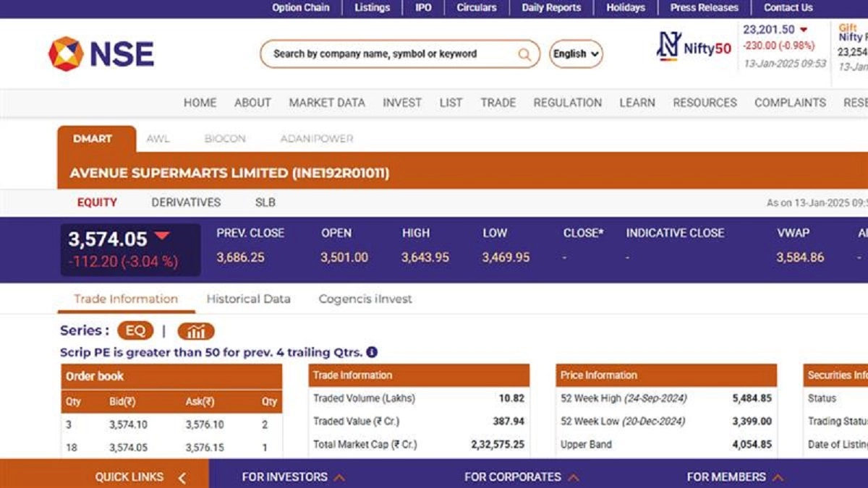The height and width of the screenshot is (488, 868).
Task: Switch to the BIOCON stock tab
Action: 225,139
